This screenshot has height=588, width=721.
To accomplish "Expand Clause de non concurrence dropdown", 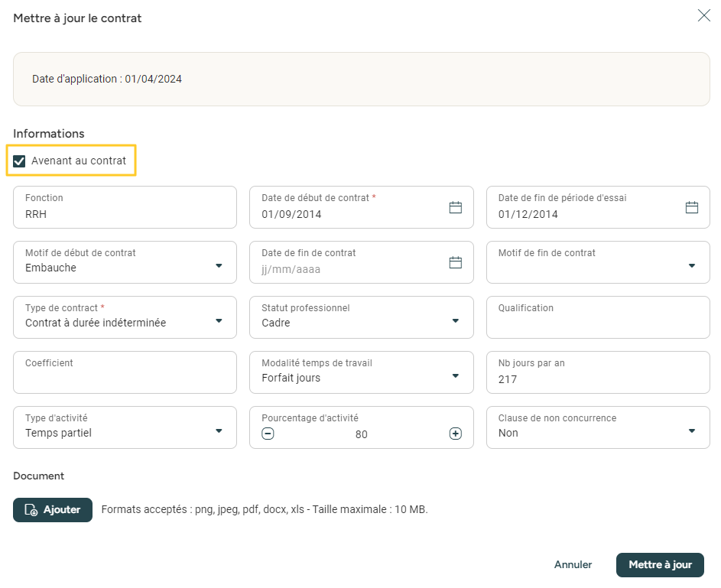I will pyautogui.click(x=691, y=431).
